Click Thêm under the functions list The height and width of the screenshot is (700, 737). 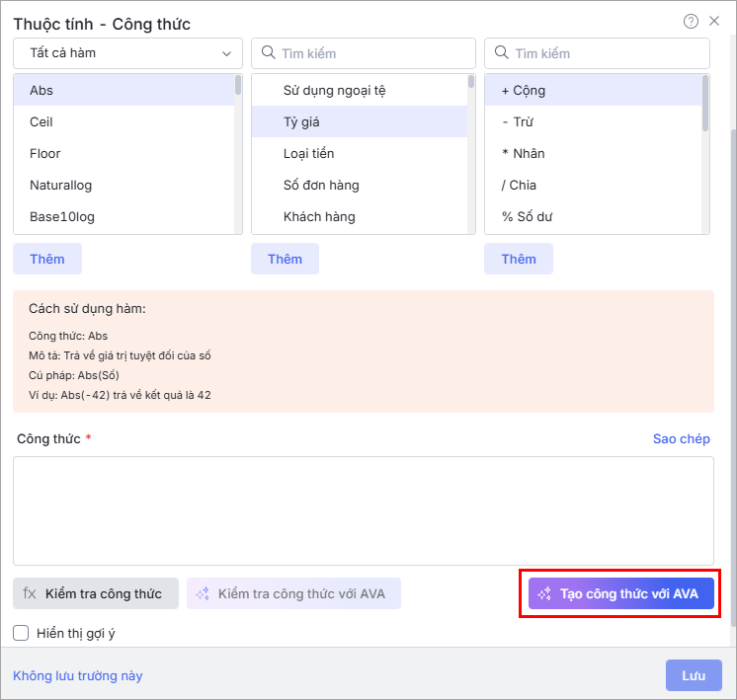click(47, 259)
